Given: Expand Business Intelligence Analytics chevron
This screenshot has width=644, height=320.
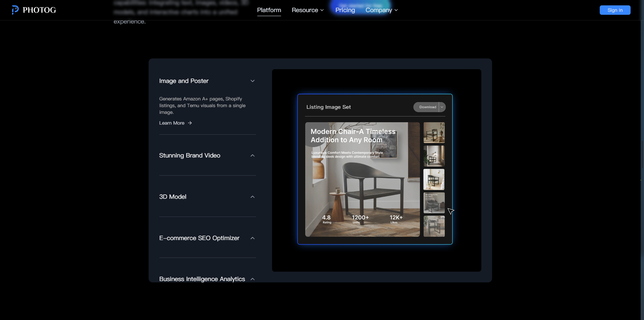Looking at the screenshot, I should coord(253,279).
